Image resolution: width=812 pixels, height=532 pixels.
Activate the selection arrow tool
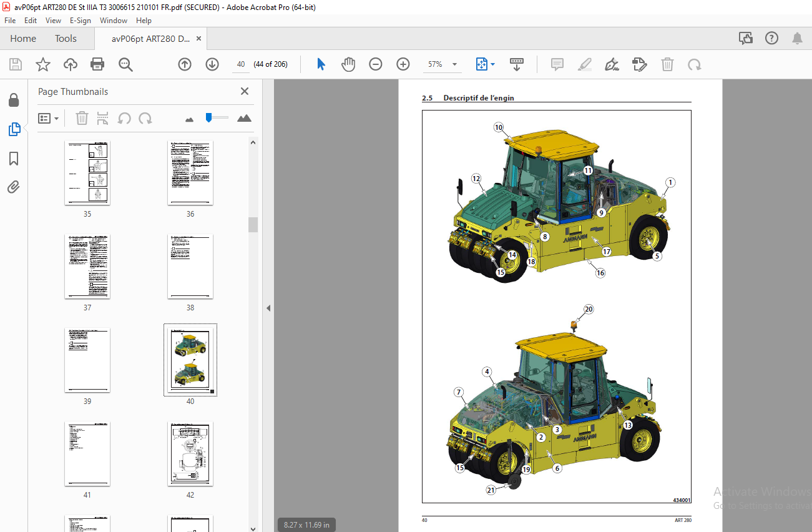[321, 64]
